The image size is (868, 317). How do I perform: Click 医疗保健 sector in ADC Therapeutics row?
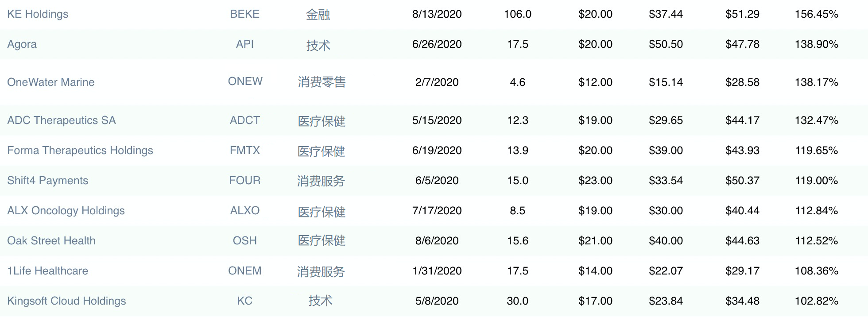point(322,121)
